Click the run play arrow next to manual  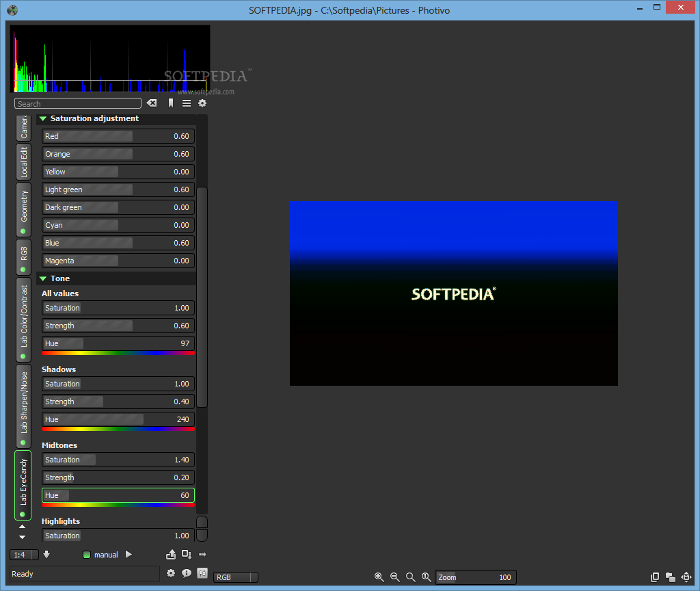coord(129,554)
